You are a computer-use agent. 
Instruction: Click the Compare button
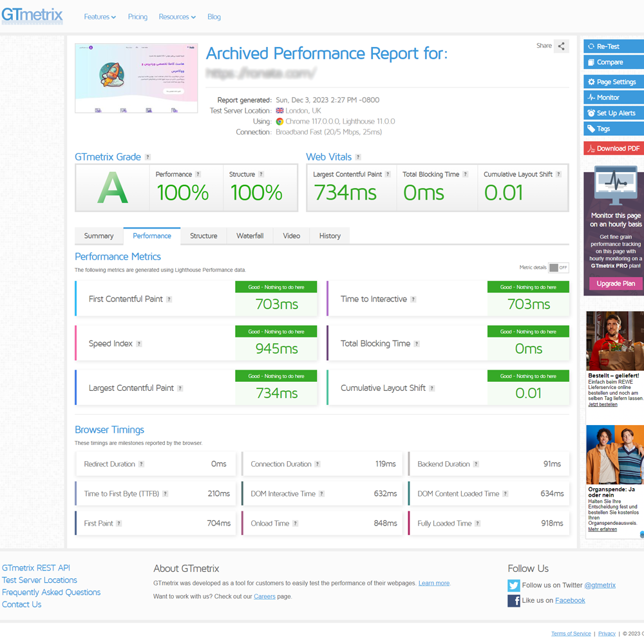(614, 62)
